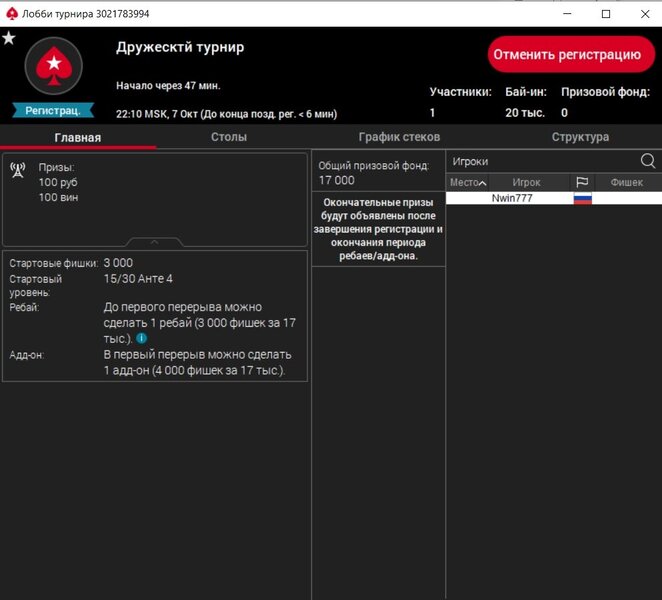Sort the list by Фишек column

pyautogui.click(x=627, y=182)
